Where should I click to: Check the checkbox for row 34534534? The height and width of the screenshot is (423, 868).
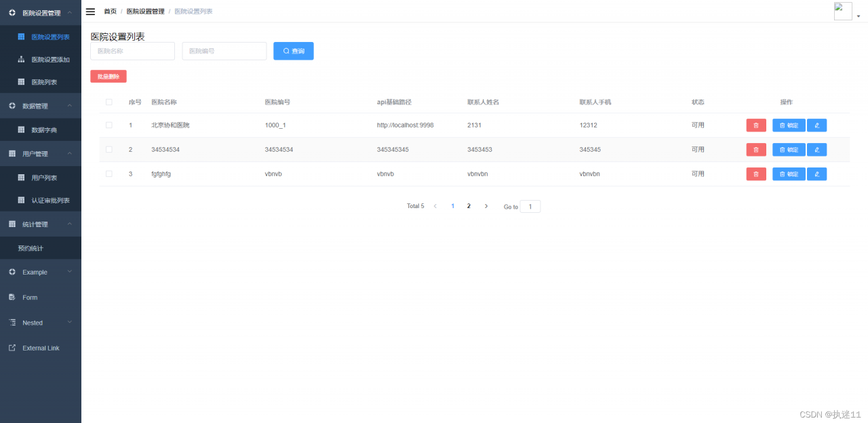pyautogui.click(x=109, y=150)
